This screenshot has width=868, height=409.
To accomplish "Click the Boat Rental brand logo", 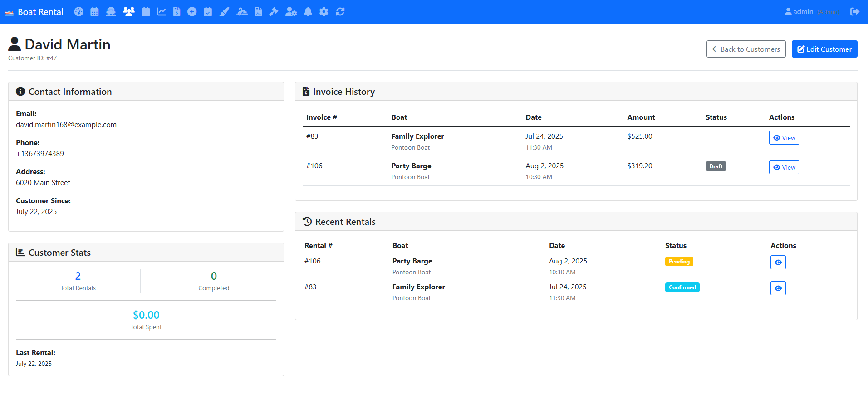I will (34, 12).
